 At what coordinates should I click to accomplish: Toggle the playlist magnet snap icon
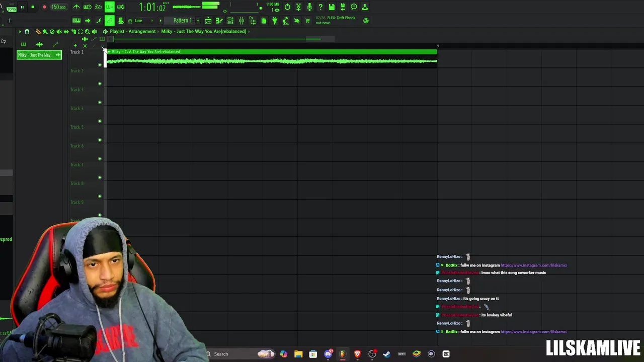click(x=27, y=32)
